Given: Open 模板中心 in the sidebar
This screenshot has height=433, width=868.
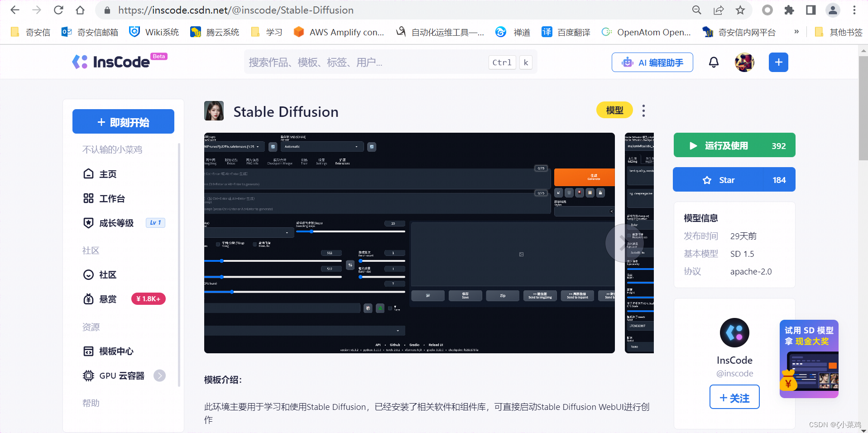Looking at the screenshot, I should point(108,351).
